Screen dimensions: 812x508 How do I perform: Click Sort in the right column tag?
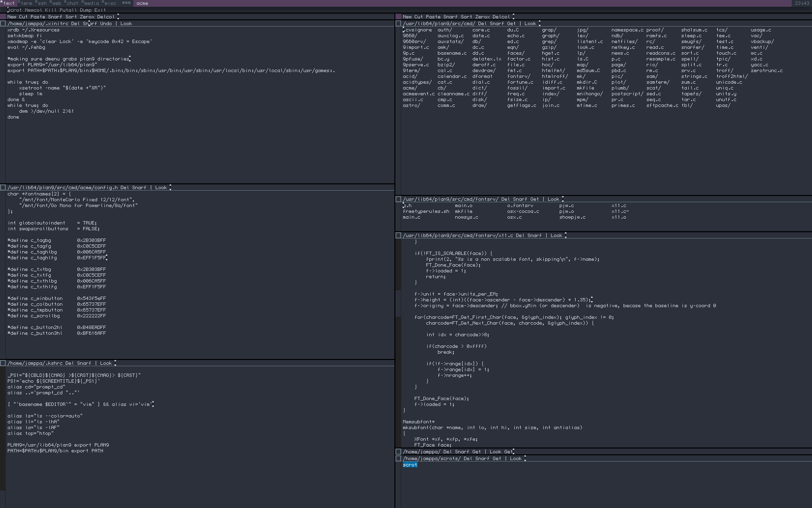point(466,16)
